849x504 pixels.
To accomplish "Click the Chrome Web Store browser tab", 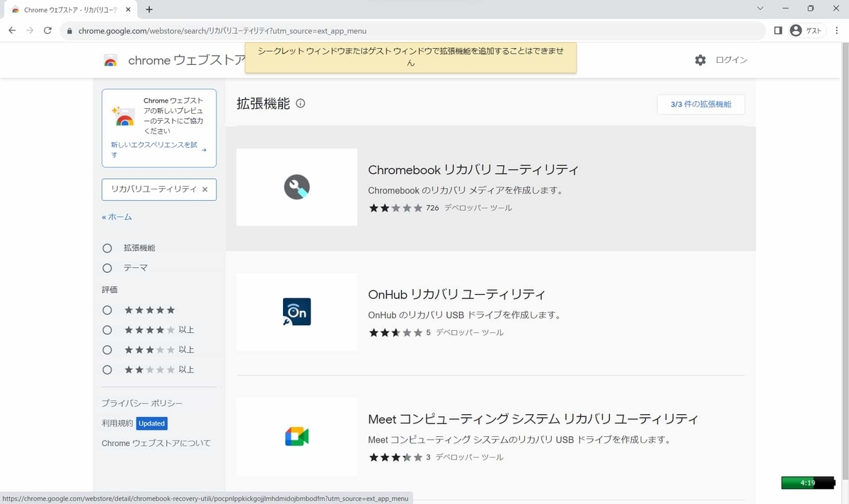I will click(71, 10).
